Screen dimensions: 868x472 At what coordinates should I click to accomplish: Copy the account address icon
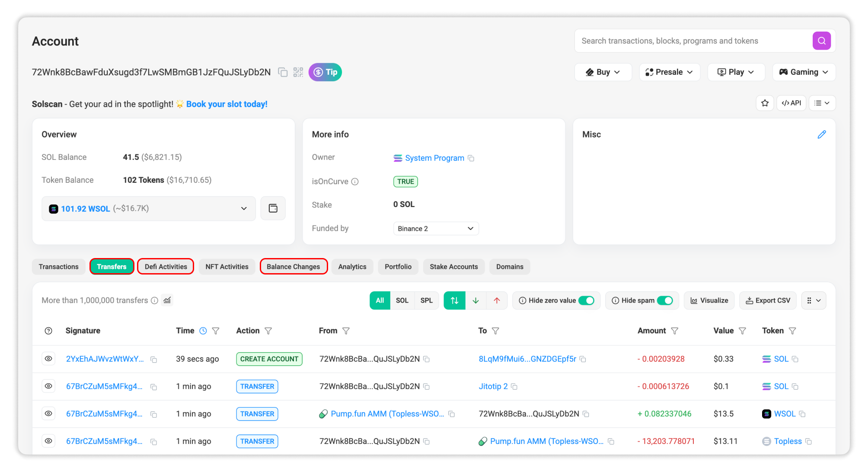[283, 72]
